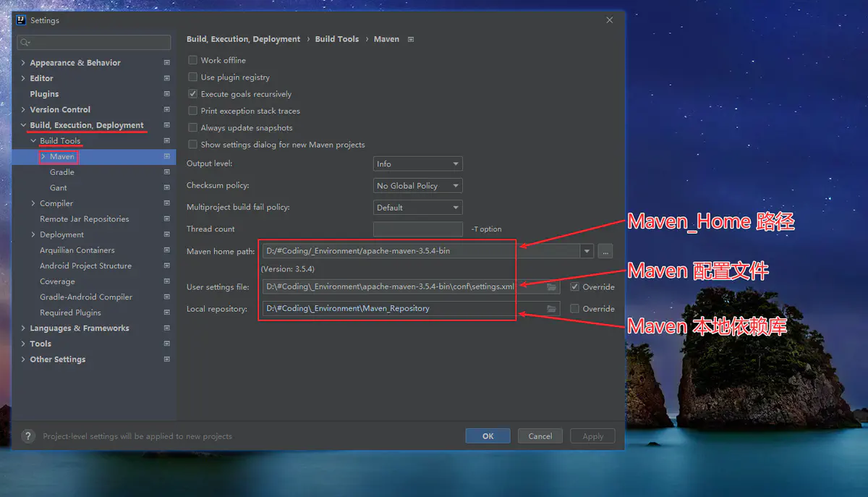The image size is (868, 497).
Task: Click the project-level icon beside Maven breadcrumb
Action: pos(411,39)
